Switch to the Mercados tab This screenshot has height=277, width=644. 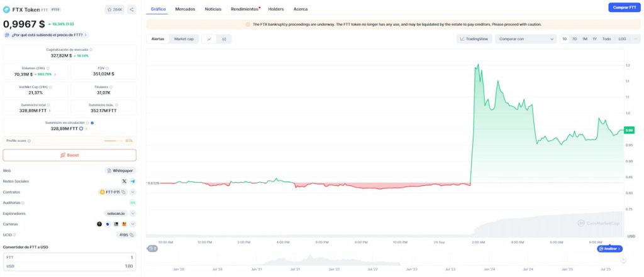coord(185,9)
